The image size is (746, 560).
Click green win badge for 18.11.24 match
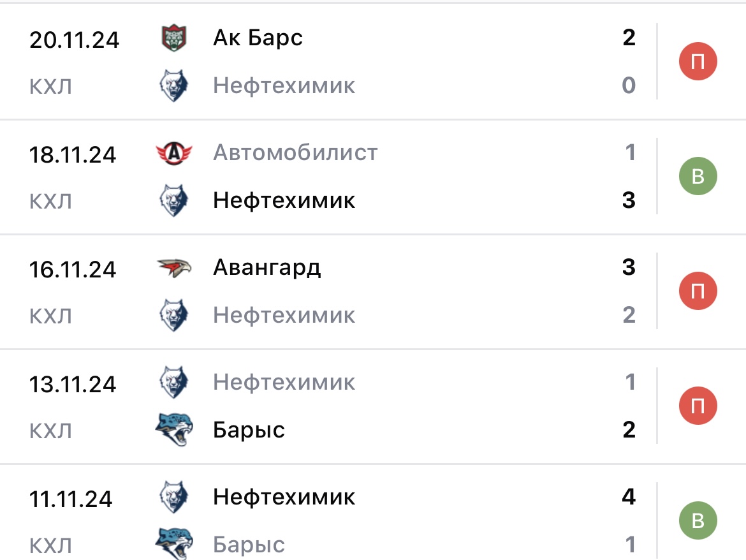click(698, 176)
